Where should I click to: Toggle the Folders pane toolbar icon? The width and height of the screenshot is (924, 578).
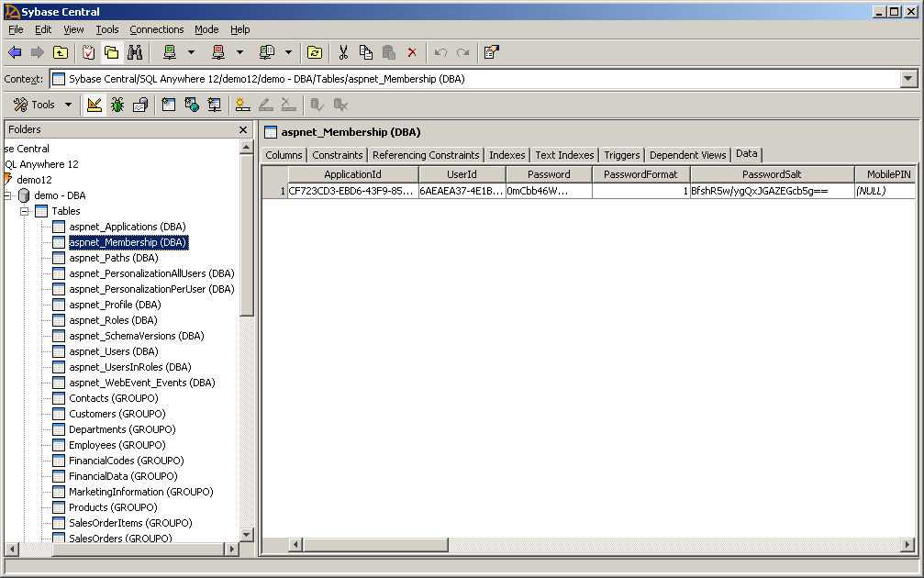(x=111, y=52)
